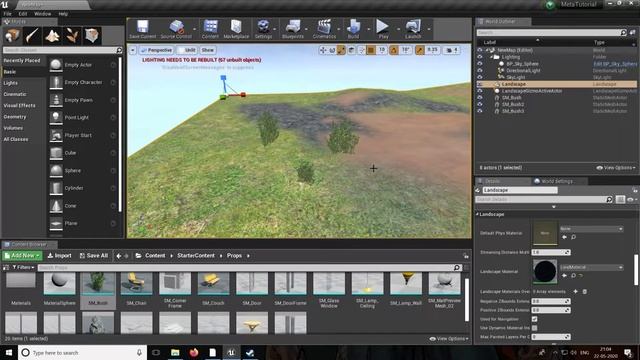Viewport: 640px width, 360px height.
Task: Collapse the Landscape section in Details
Action: pos(478,214)
